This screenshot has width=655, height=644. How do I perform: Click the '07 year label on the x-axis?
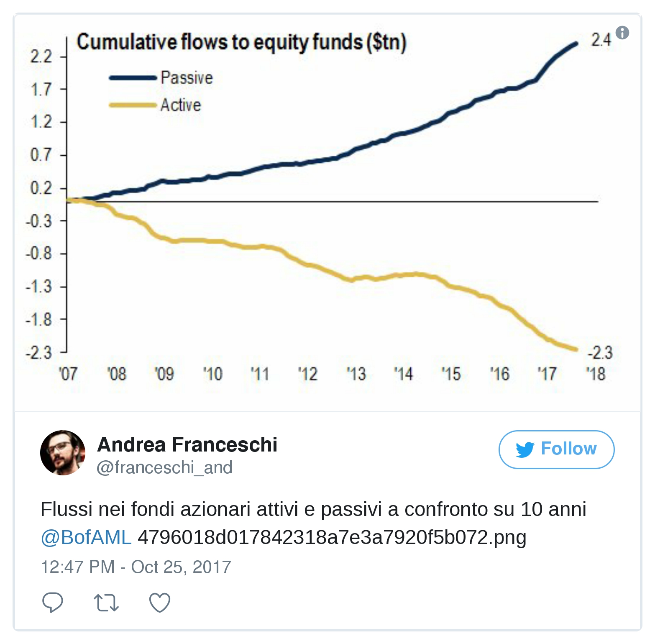68,374
